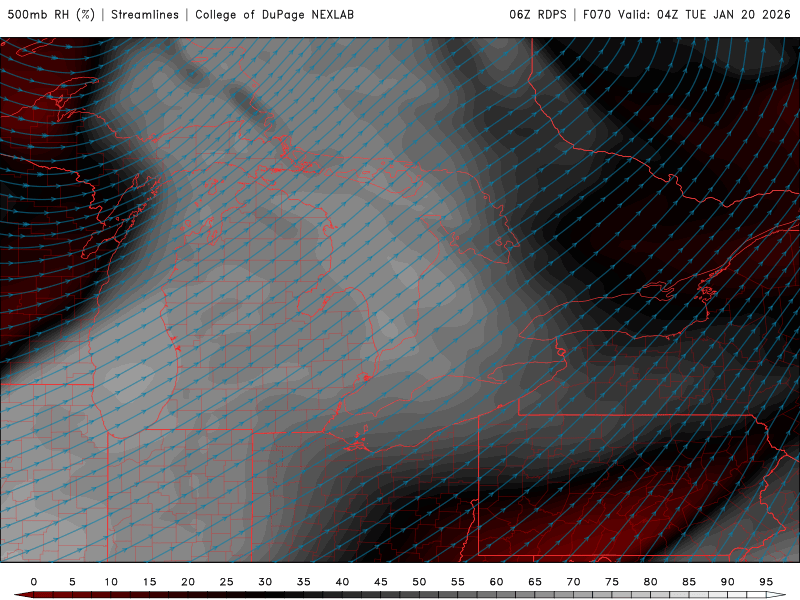800x600 pixels.
Task: Click the colorbar label '85'
Action: [689, 582]
